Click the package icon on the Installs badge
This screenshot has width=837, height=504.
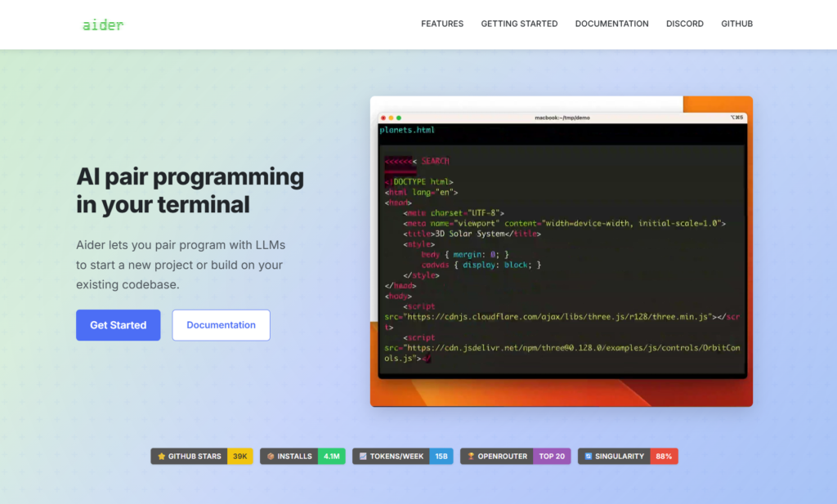tap(272, 456)
